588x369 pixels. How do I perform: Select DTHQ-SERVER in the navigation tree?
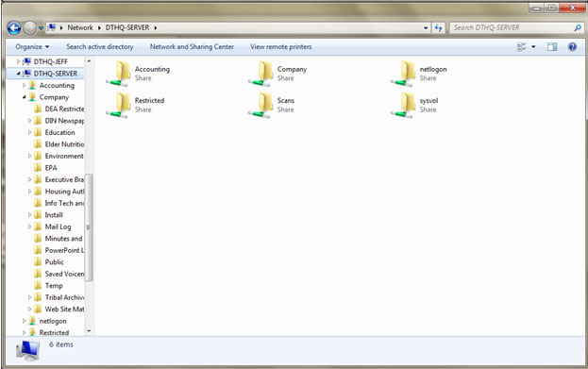tap(56, 74)
